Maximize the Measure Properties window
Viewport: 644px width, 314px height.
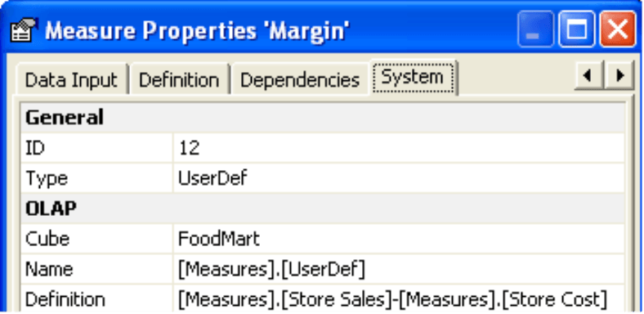pos(577,29)
